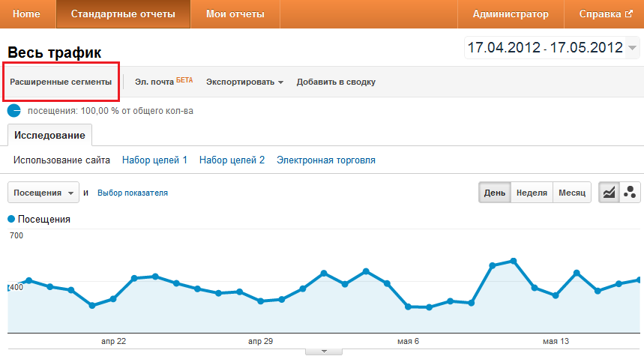Open Расширенные сегменты panel
This screenshot has height=356, width=644.
(61, 82)
